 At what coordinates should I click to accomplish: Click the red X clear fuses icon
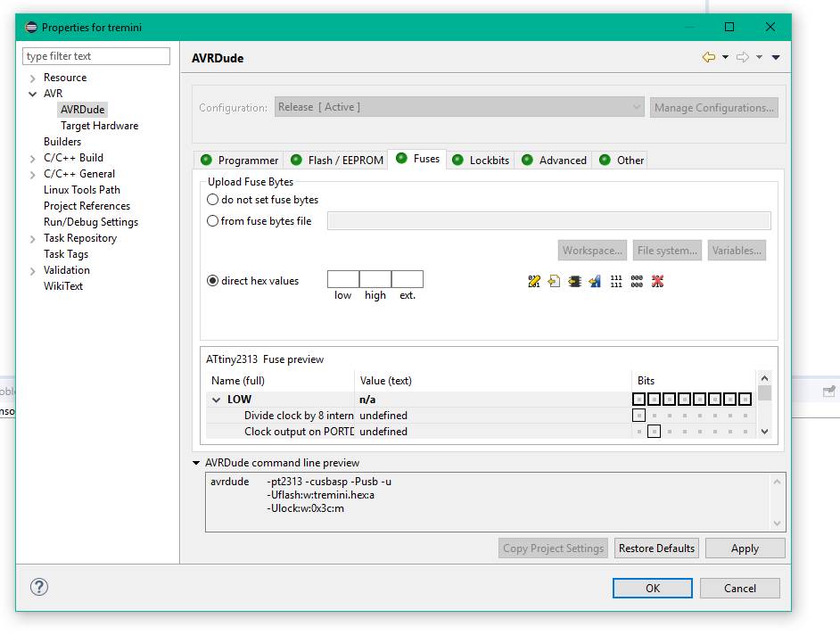point(657,281)
